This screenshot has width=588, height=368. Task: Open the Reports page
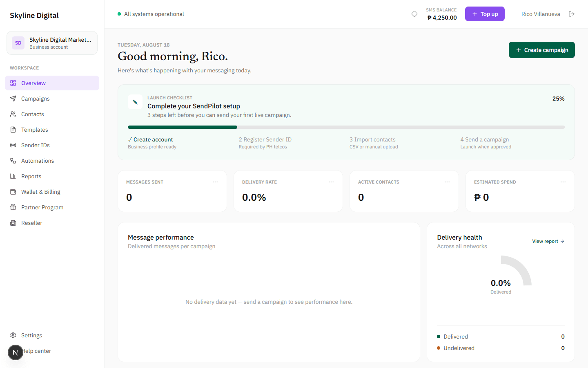[x=52, y=176]
